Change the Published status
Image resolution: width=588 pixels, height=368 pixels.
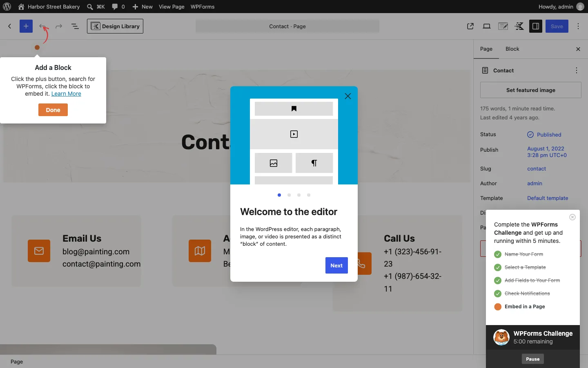(544, 135)
